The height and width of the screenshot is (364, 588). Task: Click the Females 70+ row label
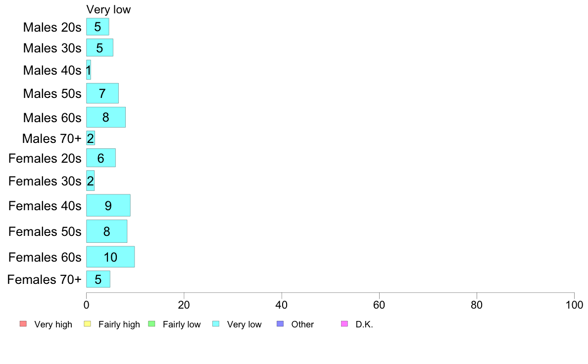pos(44,279)
